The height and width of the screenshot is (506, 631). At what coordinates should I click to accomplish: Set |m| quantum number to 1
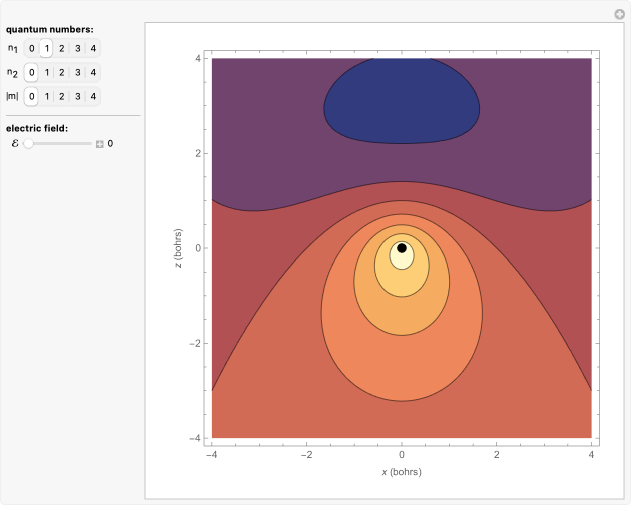pyautogui.click(x=47, y=97)
